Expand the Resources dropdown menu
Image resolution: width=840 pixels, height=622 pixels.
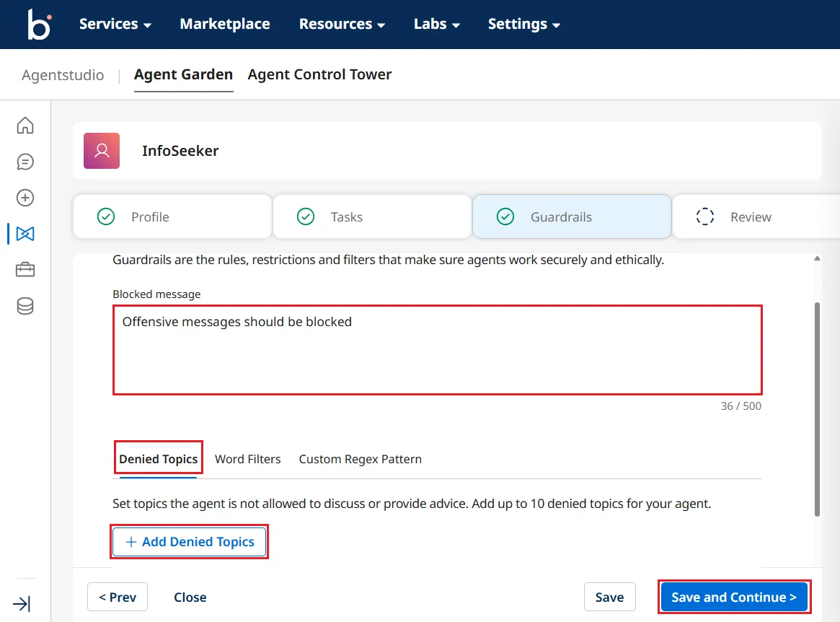[x=342, y=25]
